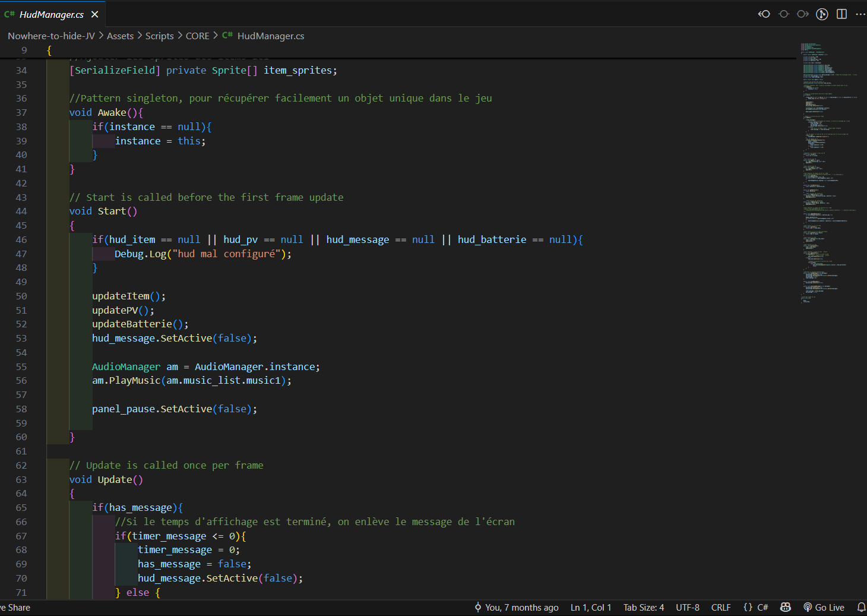Open the Git graph icon in editor toolbar

[822, 14]
